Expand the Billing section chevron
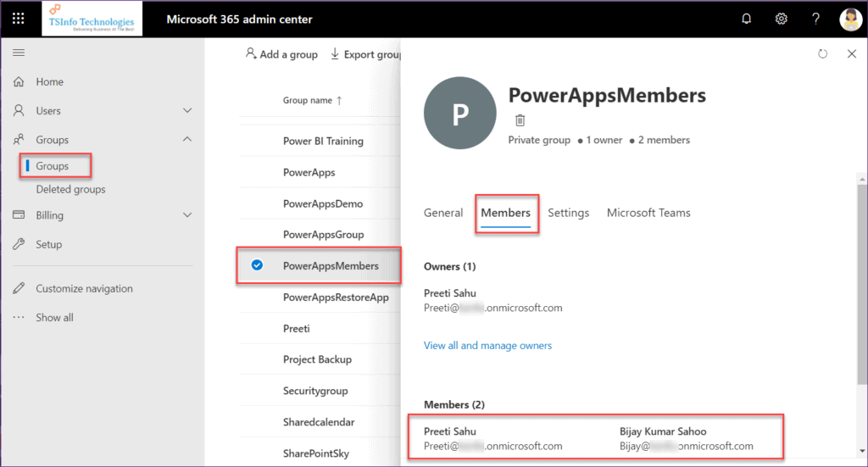This screenshot has width=868, height=467. 187,214
